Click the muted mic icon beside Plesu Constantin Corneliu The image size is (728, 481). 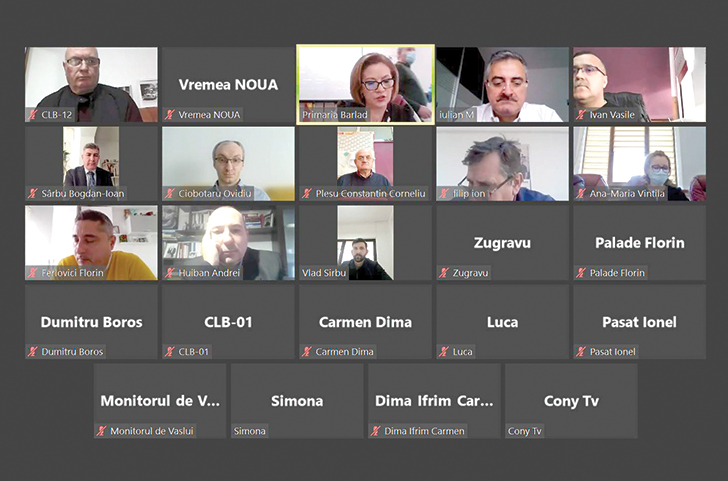307,194
